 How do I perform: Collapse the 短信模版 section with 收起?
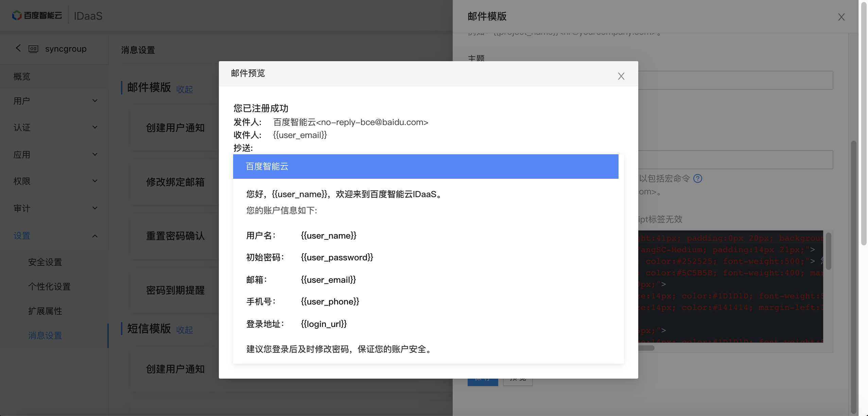(185, 330)
